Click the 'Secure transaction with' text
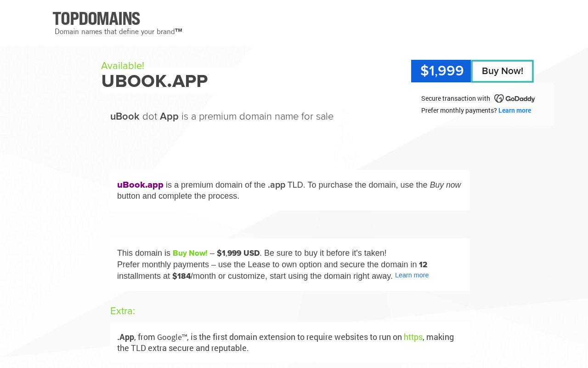Viewport: 588px width, 368px height. 455,98
